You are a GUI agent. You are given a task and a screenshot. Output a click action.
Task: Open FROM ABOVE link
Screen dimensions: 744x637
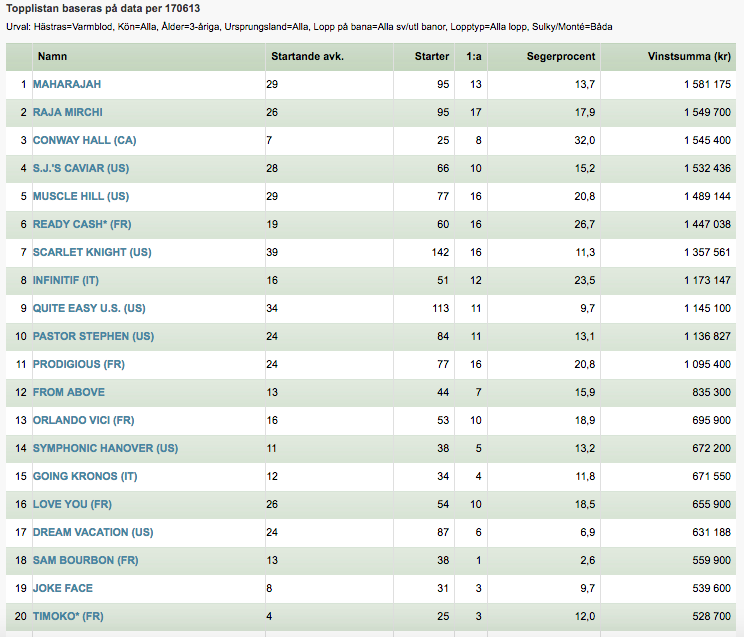click(69, 393)
